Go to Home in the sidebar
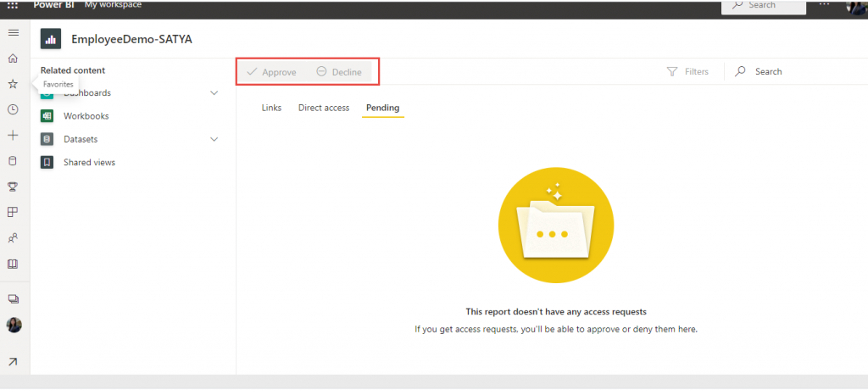868x390 pixels. pyautogui.click(x=13, y=58)
